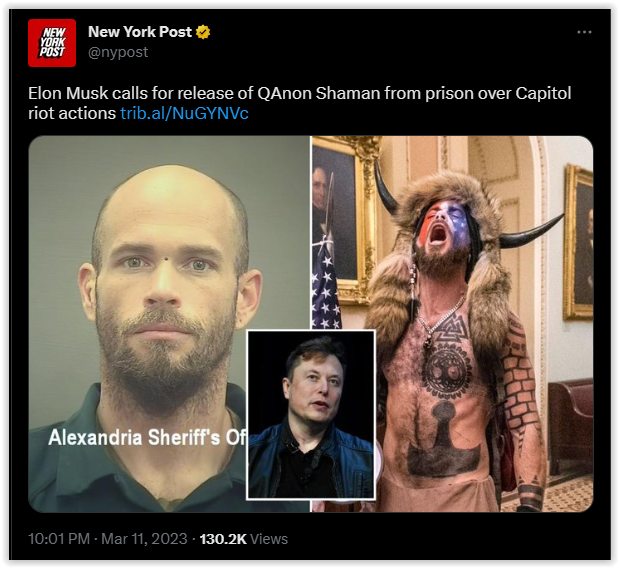Follow the trib.al/NuGYNVc article link
Screen dimensions: 619x568
click(x=184, y=114)
